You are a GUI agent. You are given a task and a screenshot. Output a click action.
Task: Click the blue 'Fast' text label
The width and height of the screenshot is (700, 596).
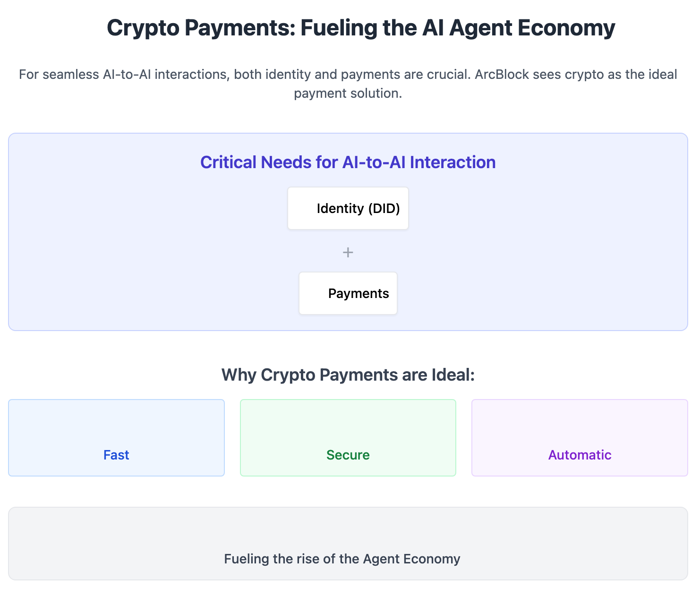116,455
